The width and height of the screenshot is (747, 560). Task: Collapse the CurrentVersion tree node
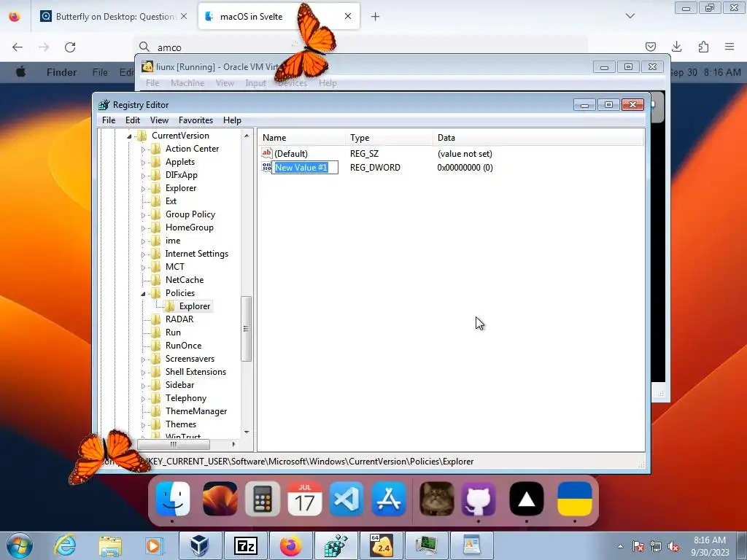pyautogui.click(x=129, y=136)
